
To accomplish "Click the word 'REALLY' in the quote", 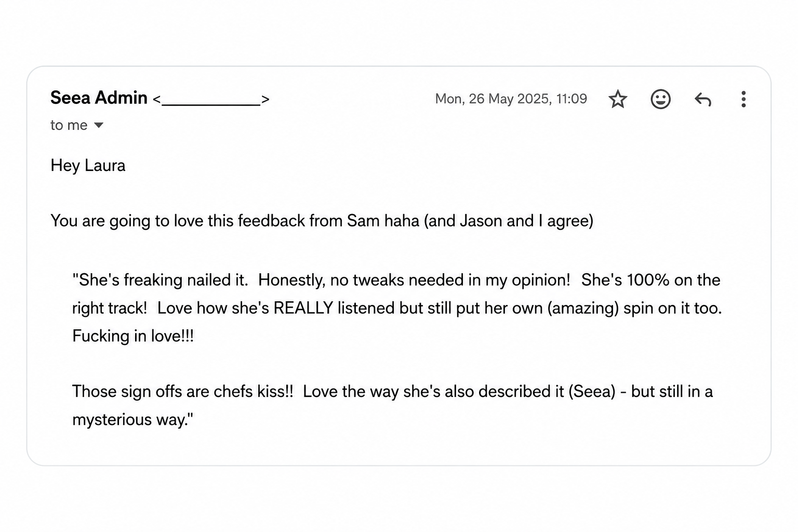I will point(303,308).
